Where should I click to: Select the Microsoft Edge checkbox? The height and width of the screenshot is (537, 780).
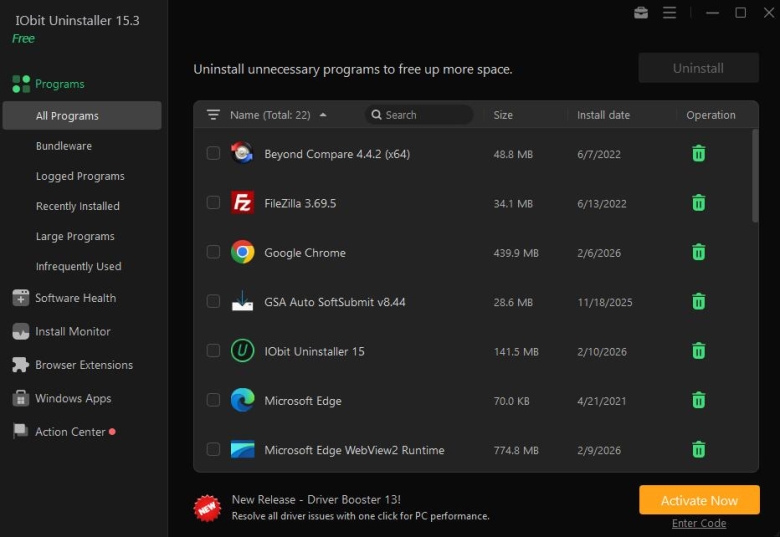(x=213, y=400)
